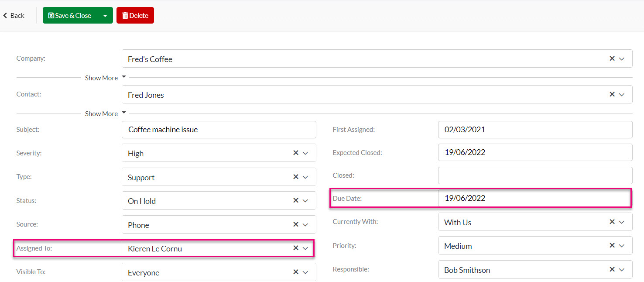Screen dimensions: 644x282
Task: Clear the Fred Jones contact selection
Action: (612, 94)
